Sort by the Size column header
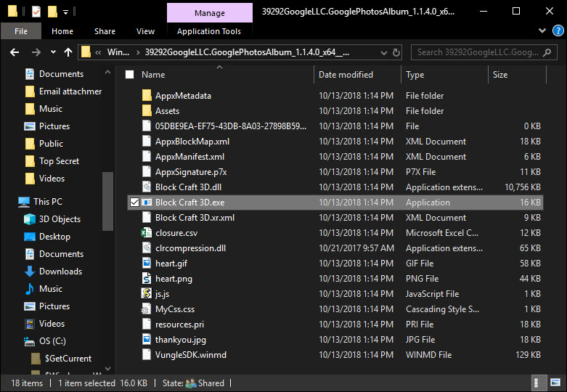Viewport: 567px width, 392px height. pyautogui.click(x=500, y=75)
